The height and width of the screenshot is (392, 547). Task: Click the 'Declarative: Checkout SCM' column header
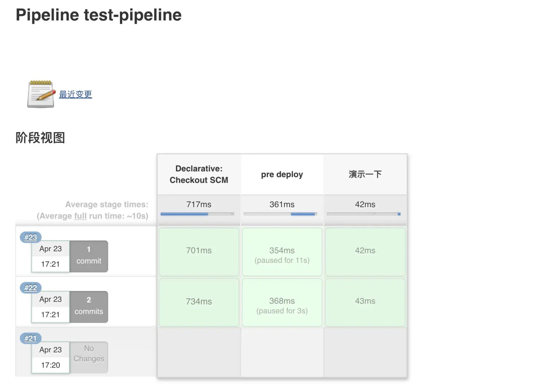(198, 174)
